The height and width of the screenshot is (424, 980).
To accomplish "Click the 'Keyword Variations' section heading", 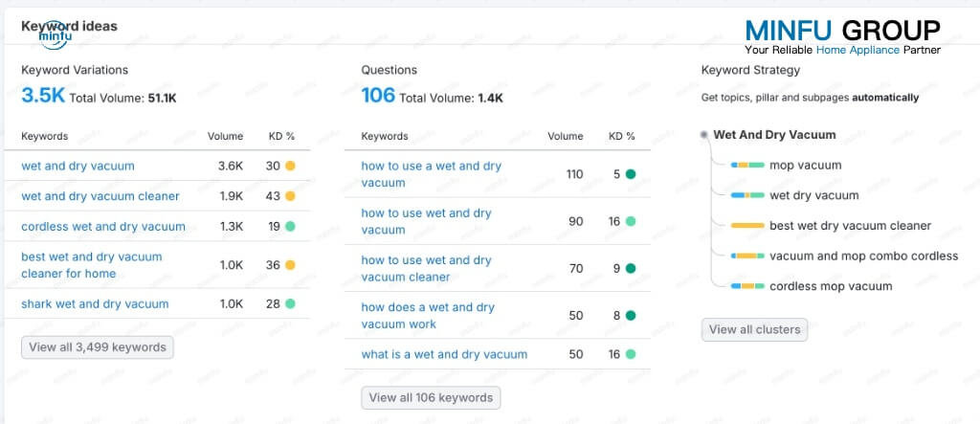I will [x=75, y=70].
